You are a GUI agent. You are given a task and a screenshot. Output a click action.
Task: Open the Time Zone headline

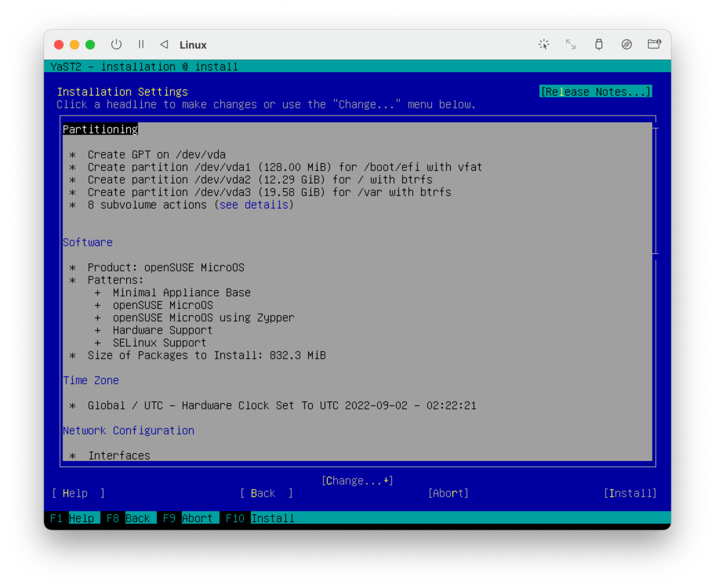pos(91,380)
